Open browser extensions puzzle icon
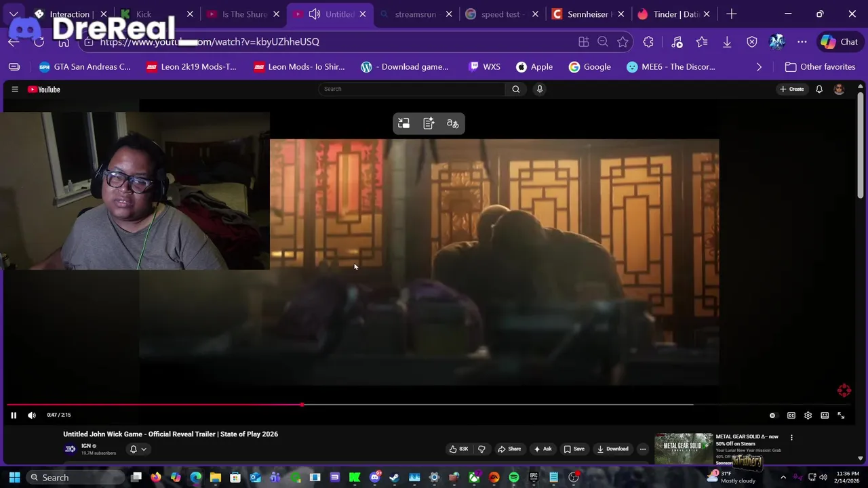The image size is (868, 488). (648, 42)
